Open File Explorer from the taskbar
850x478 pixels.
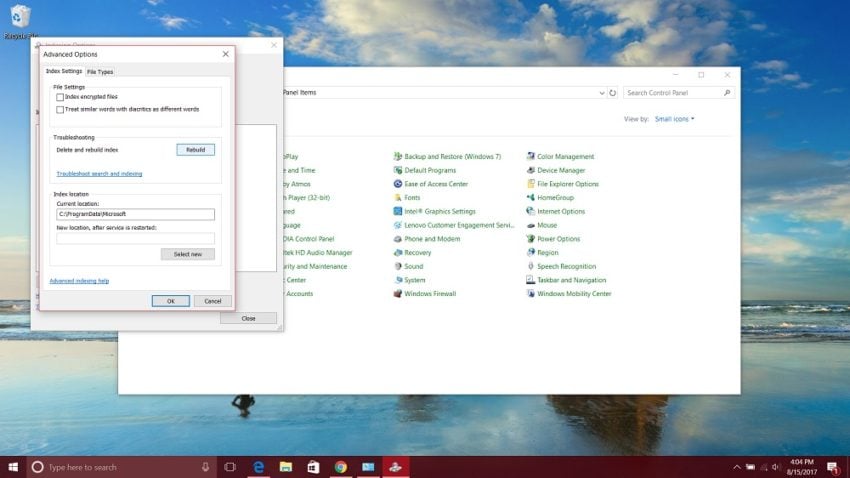286,467
